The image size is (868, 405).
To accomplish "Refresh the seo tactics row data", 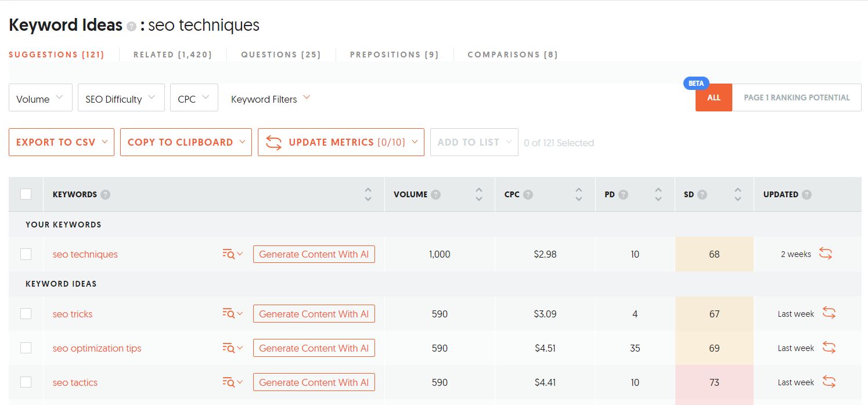I will [x=829, y=382].
